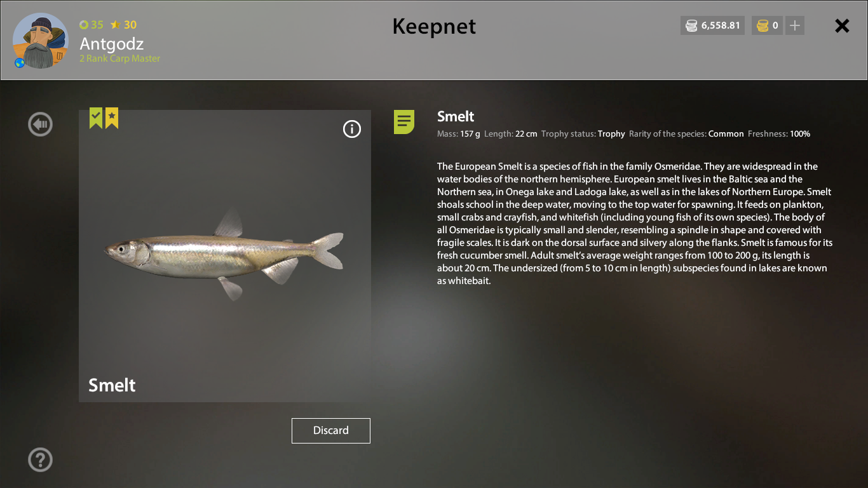Click the star trophy ribbon badge
Image resolution: width=868 pixels, height=488 pixels.
click(x=112, y=118)
